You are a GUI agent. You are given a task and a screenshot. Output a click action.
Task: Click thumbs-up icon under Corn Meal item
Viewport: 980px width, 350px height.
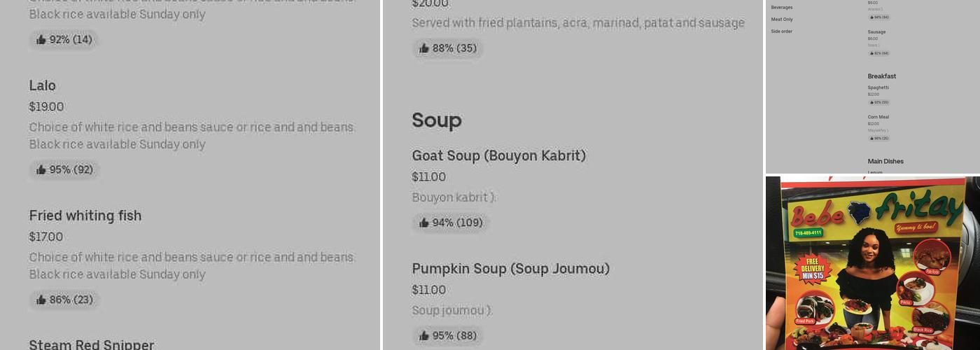872,138
